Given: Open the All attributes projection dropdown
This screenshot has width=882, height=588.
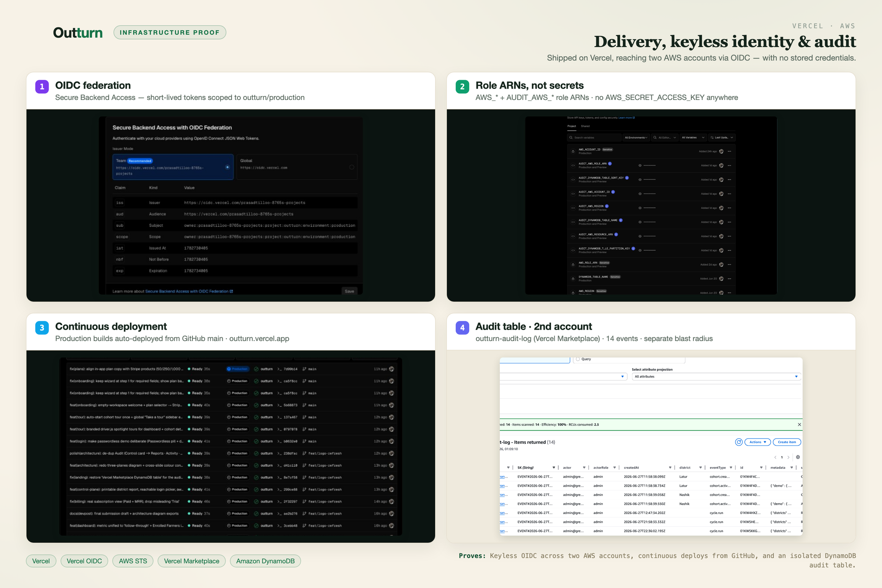Looking at the screenshot, I should click(x=717, y=377).
